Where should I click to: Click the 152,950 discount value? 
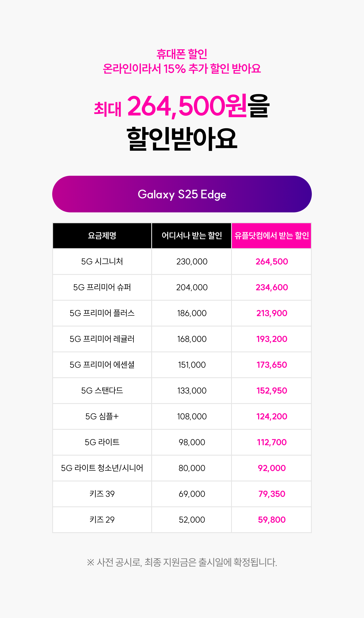pos(271,391)
